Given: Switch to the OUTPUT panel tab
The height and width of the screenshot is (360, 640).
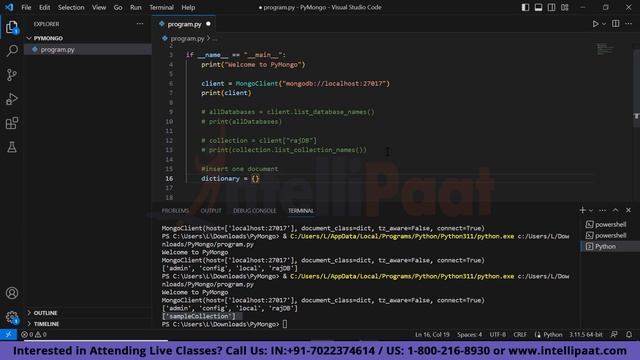Looking at the screenshot, I should (211, 211).
